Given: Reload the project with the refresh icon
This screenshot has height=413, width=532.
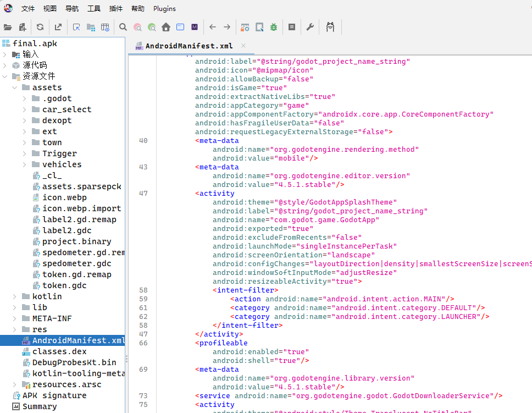Looking at the screenshot, I should coord(40,27).
